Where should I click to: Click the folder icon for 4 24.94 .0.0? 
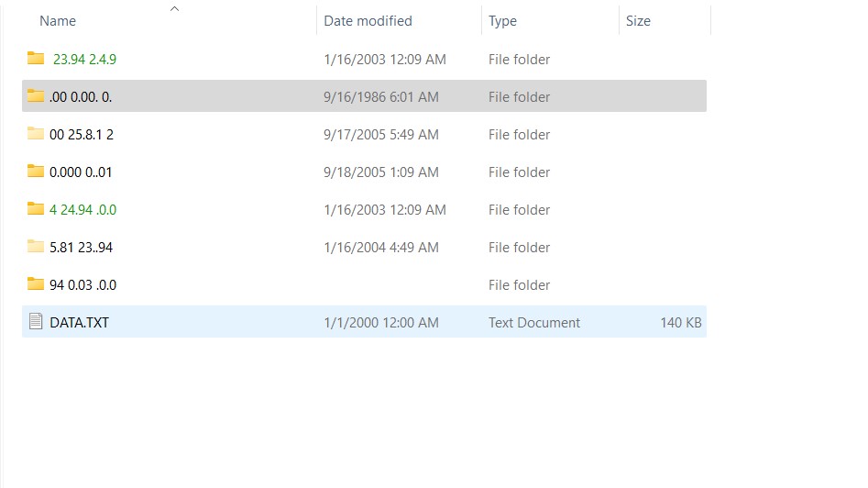tap(36, 209)
